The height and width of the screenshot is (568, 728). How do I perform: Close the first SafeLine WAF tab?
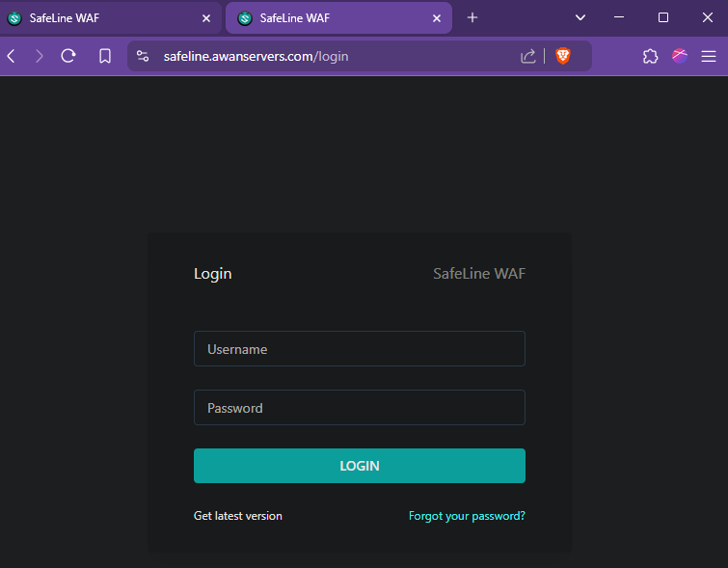point(206,18)
